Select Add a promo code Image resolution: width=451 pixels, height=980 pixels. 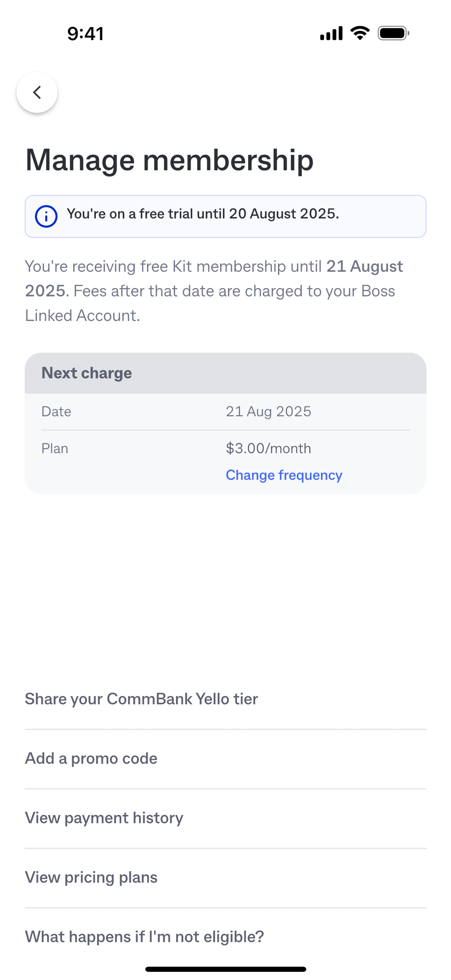click(x=91, y=758)
